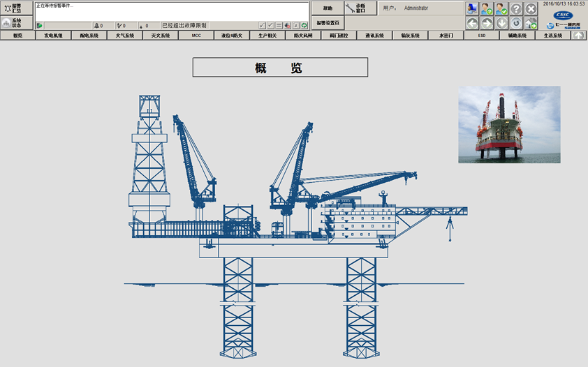Screen dimensions: 588x367
Task: Open the 报警设置页 alarm settings page
Action: pyautogui.click(x=328, y=23)
